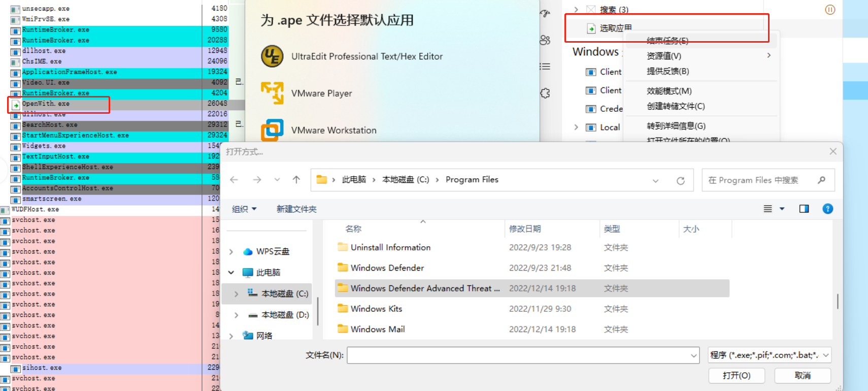The height and width of the screenshot is (391, 868).
Task: Click the 取消 button
Action: coord(803,375)
